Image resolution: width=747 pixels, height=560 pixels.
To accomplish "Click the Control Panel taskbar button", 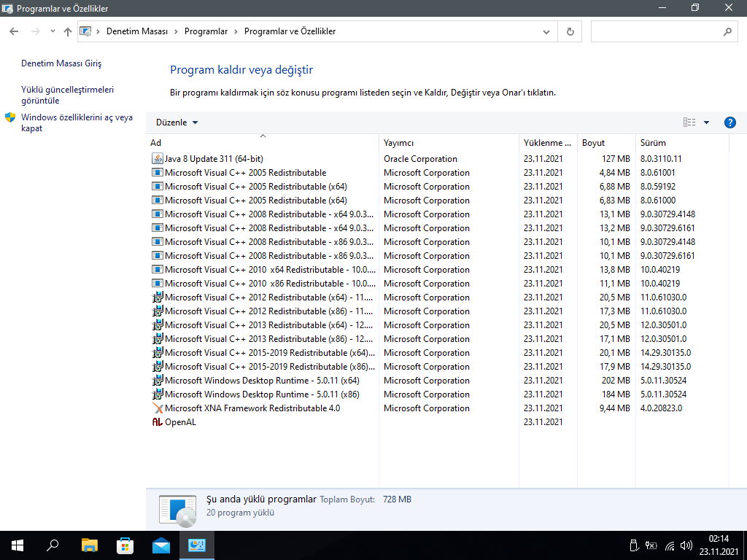I will click(197, 545).
